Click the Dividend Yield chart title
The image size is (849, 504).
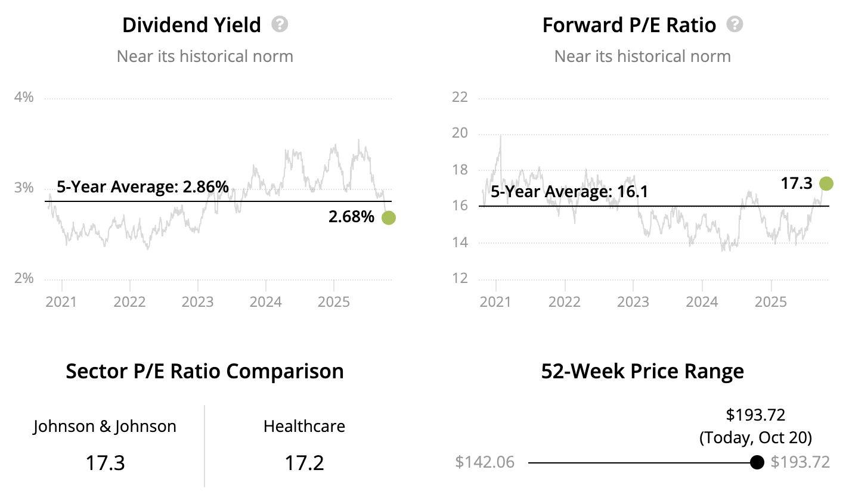(191, 25)
